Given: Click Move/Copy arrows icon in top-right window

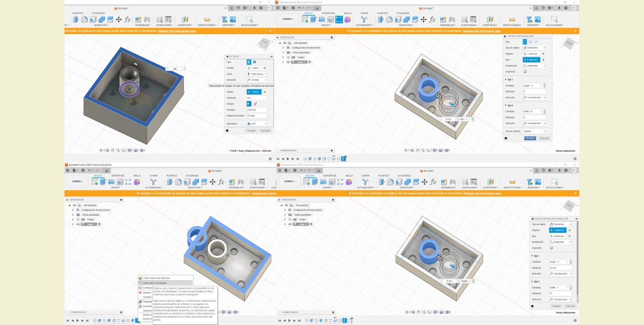Looking at the screenshot, I should tap(423, 19).
